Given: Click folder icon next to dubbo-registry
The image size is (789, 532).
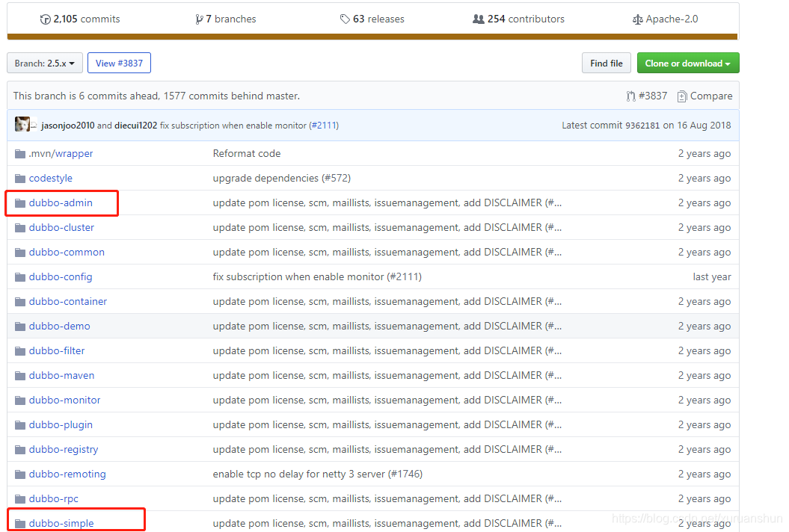Looking at the screenshot, I should 20,449.
